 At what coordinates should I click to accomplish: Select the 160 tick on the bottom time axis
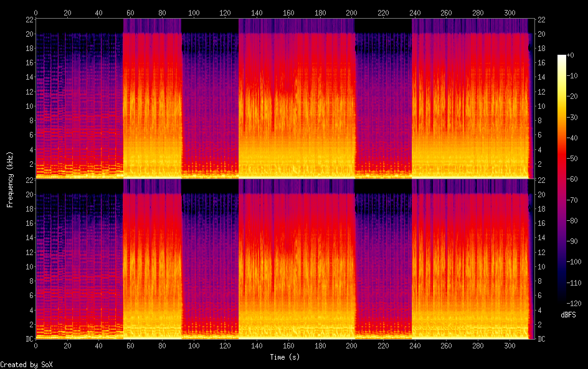288,345
